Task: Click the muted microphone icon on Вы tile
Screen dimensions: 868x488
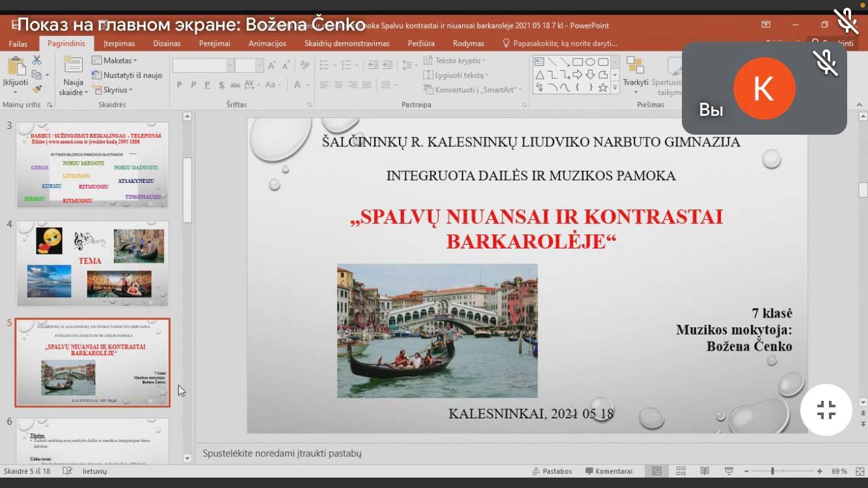Action: coord(826,62)
